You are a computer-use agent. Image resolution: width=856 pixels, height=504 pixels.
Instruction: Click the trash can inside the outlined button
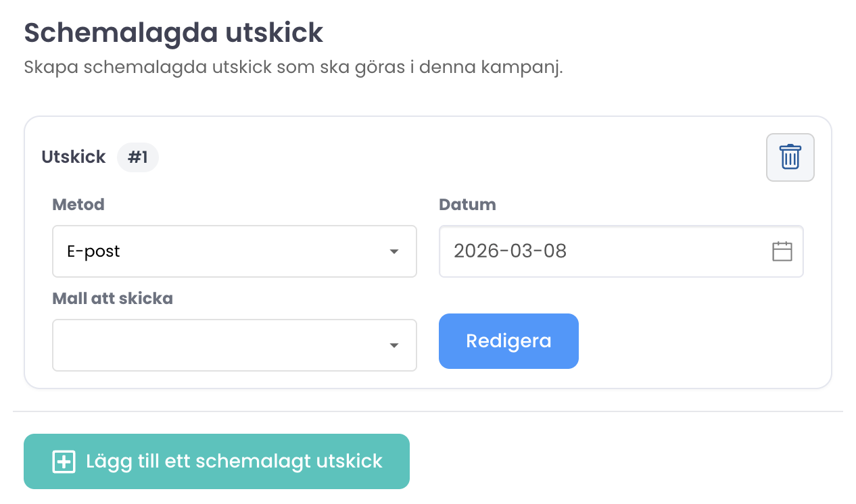(790, 157)
